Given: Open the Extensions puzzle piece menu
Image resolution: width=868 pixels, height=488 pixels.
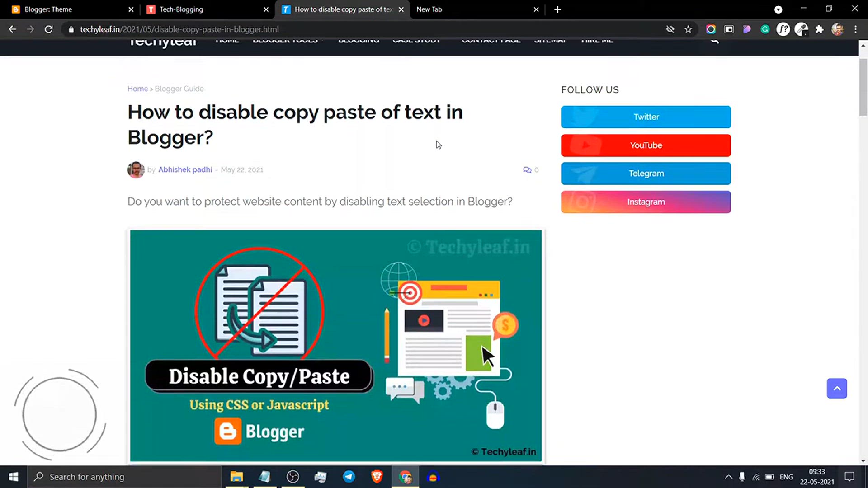Looking at the screenshot, I should tap(819, 29).
